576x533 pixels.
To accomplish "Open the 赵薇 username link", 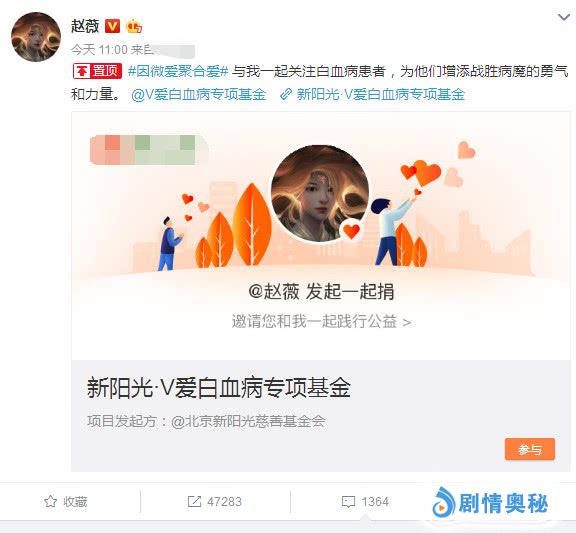I will pyautogui.click(x=85, y=26).
